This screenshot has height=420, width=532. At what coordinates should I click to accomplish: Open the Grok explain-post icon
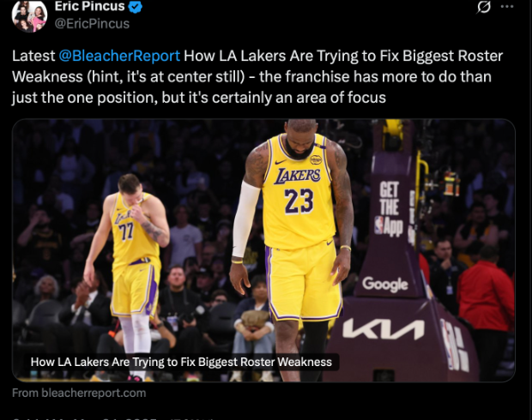[483, 7]
